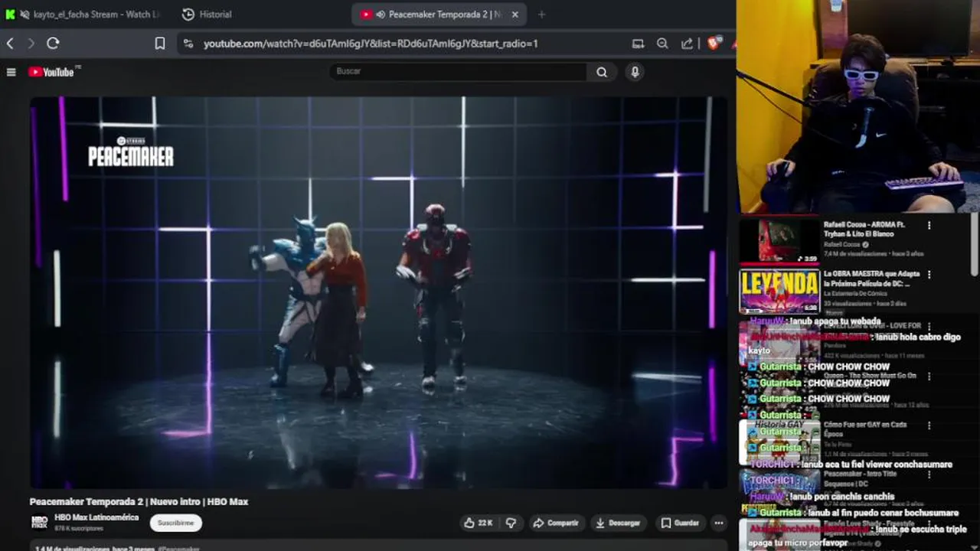This screenshot has height=551, width=980.
Task: Open site settings icon in address bar
Action: coord(188,44)
